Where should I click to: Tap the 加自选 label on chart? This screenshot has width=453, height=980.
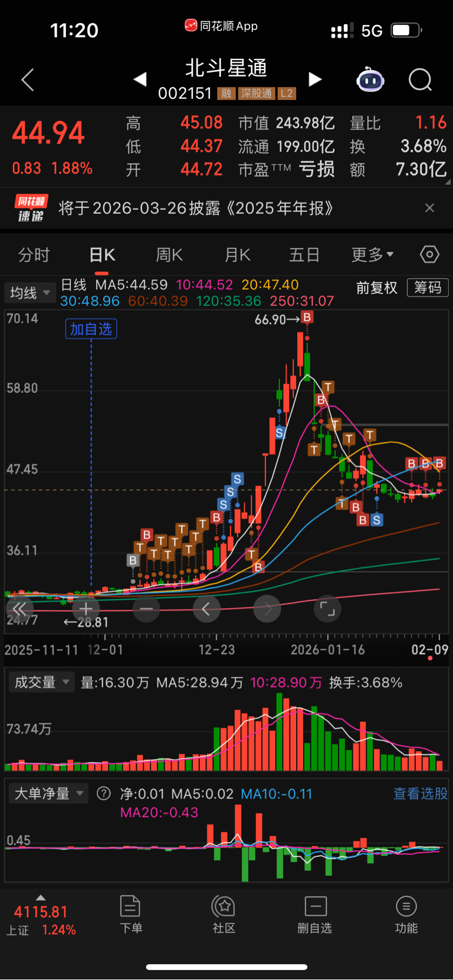91,329
